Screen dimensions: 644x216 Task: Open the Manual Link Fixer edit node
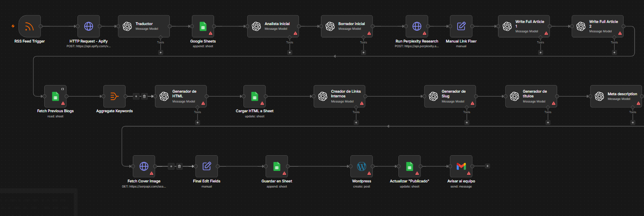[461, 26]
